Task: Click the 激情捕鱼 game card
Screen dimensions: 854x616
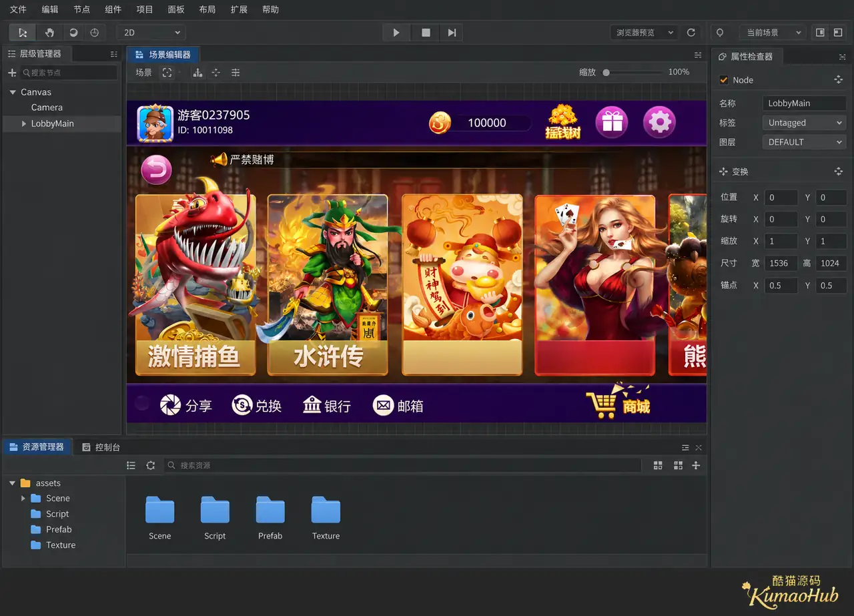Action: tap(195, 285)
